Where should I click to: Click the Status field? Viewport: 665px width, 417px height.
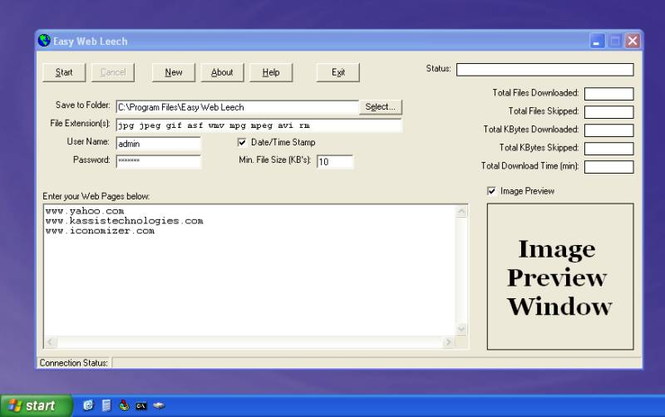[545, 70]
